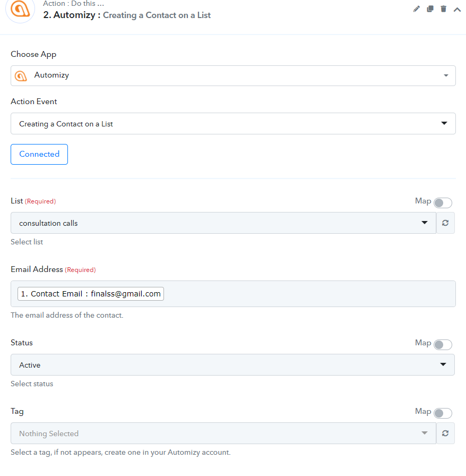The image size is (466, 476).
Task: Open the Tag dropdown showing Nothing Selected
Action: (223, 433)
